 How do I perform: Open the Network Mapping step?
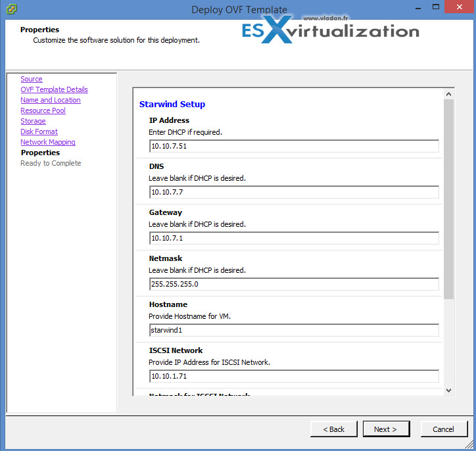point(47,142)
